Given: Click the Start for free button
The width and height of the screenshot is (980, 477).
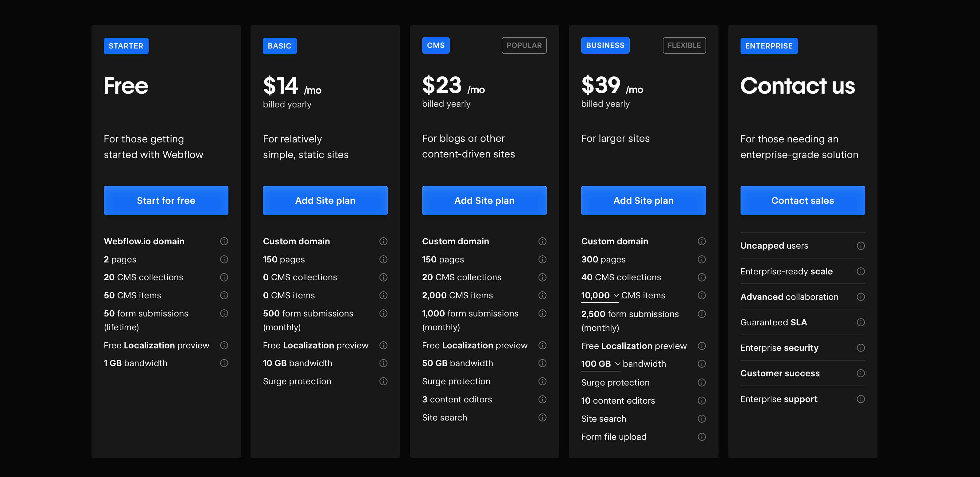Looking at the screenshot, I should coord(166,200).
